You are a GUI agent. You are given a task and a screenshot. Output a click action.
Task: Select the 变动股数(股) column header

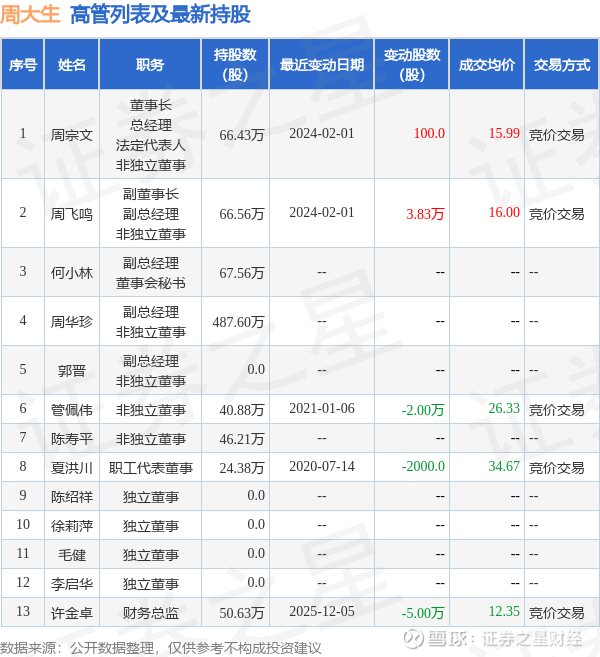[412, 65]
